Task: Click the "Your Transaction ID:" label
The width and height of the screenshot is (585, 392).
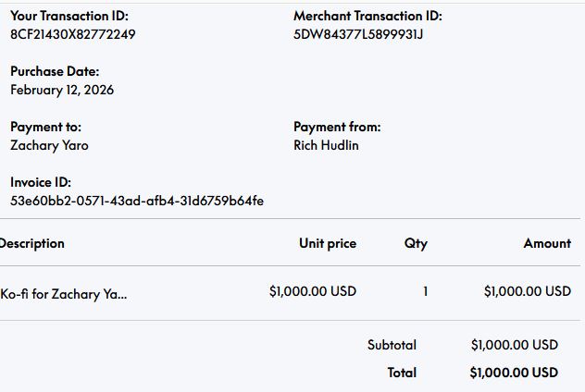Action: pos(69,16)
